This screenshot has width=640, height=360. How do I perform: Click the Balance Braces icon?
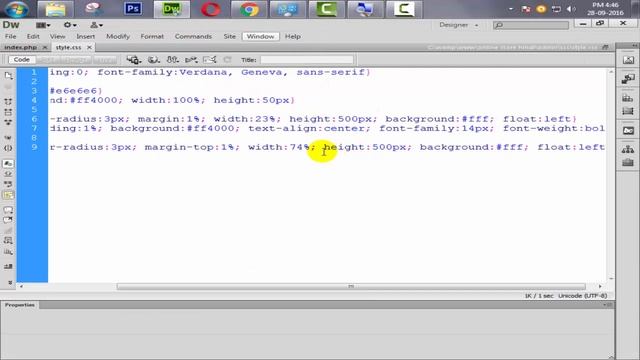(8, 148)
